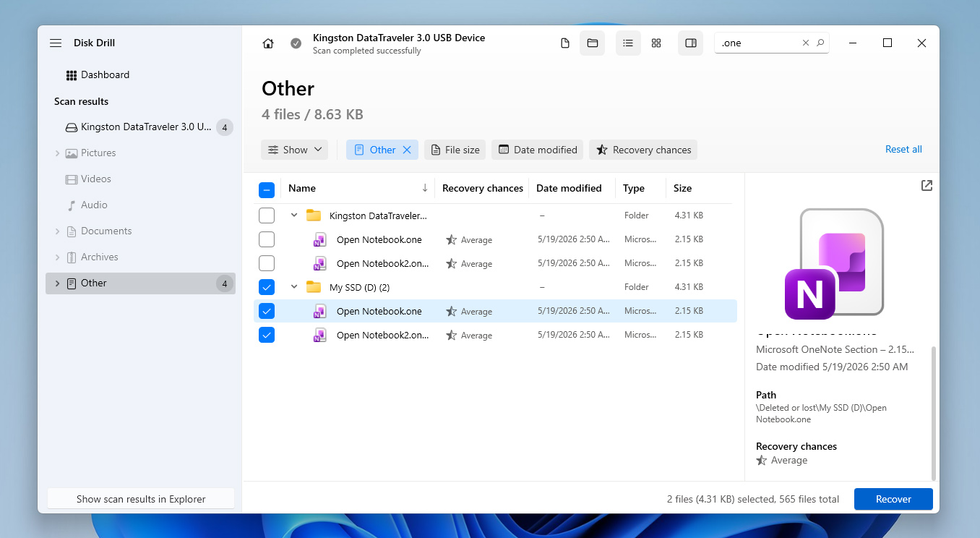Viewport: 980px width, 538px height.
Task: Select list view layout
Action: (x=628, y=43)
